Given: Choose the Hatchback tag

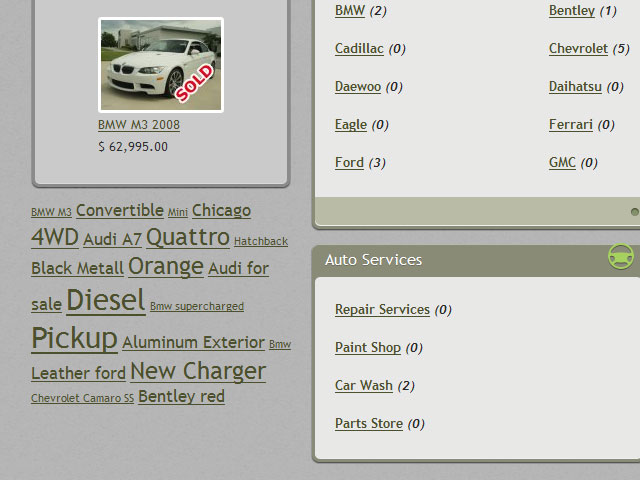Looking at the screenshot, I should [x=261, y=241].
